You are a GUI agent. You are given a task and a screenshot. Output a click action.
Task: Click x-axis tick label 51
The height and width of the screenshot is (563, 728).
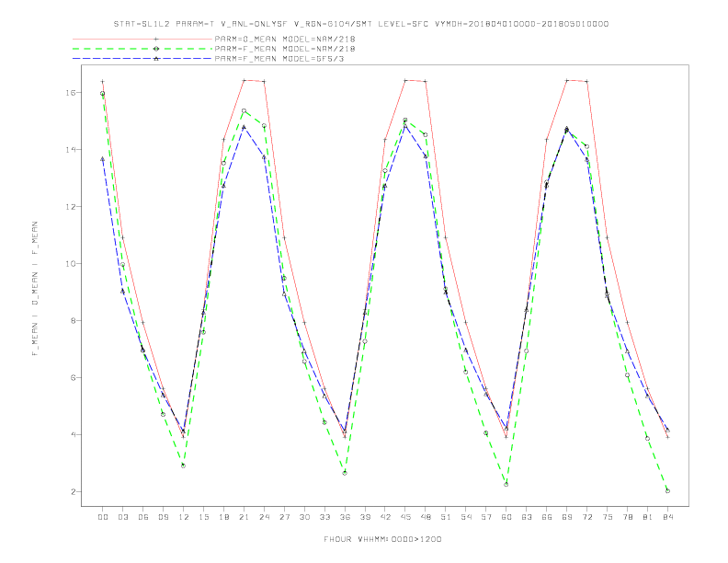coord(446,517)
